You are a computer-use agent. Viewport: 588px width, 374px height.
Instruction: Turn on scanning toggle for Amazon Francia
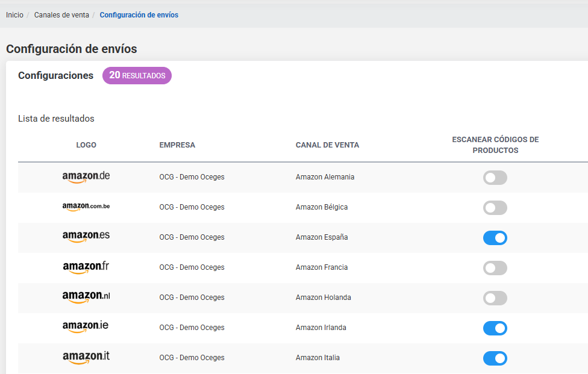pos(495,268)
